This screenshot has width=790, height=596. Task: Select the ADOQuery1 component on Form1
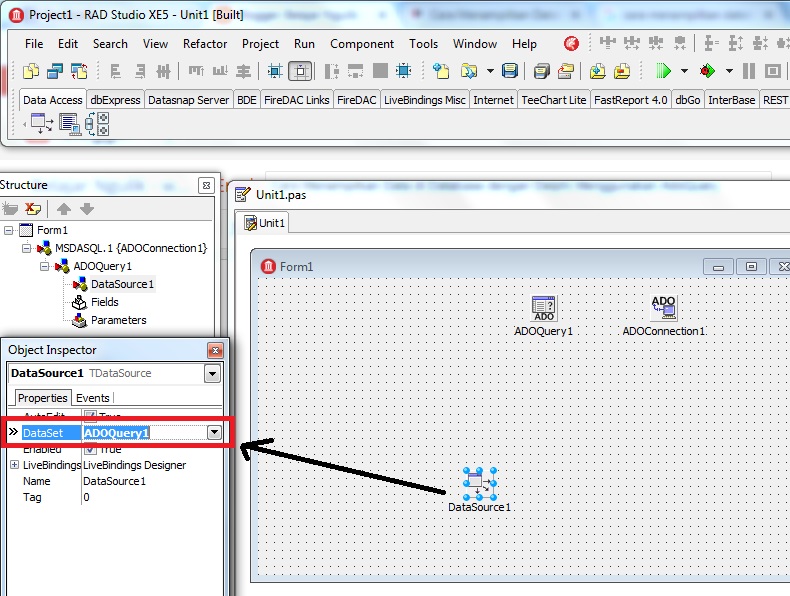pos(544,308)
